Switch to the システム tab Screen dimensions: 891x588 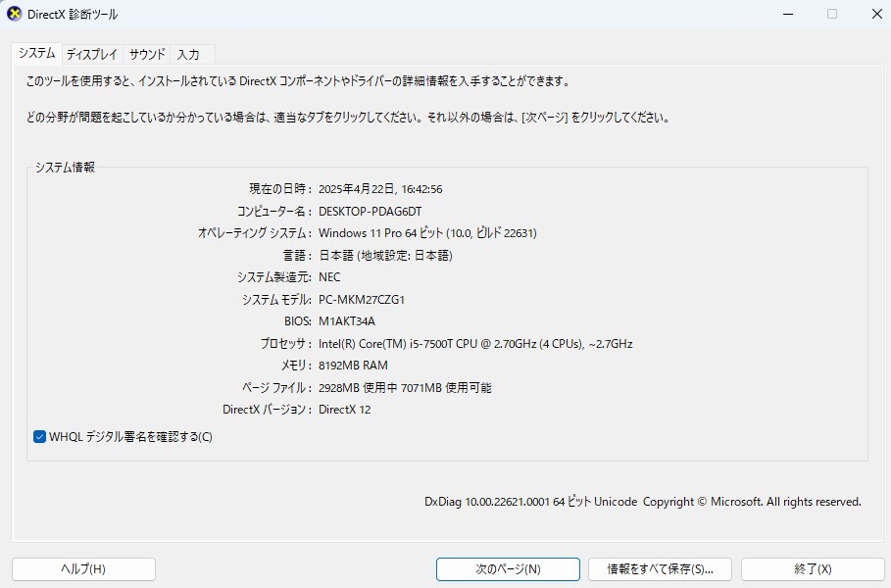(37, 53)
